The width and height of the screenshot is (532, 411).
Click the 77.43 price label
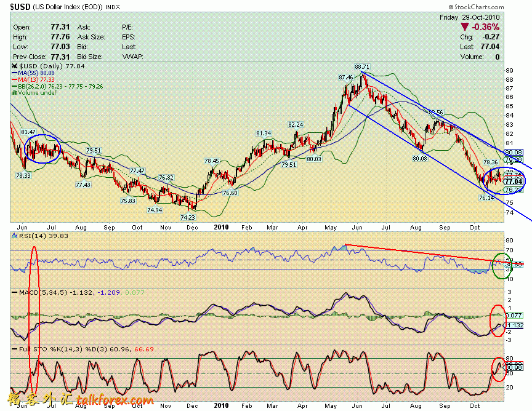coord(83,185)
